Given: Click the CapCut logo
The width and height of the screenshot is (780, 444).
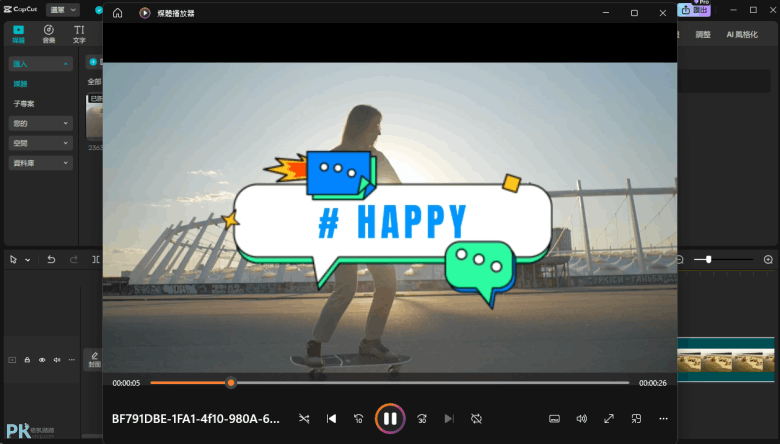Looking at the screenshot, I should pos(20,9).
